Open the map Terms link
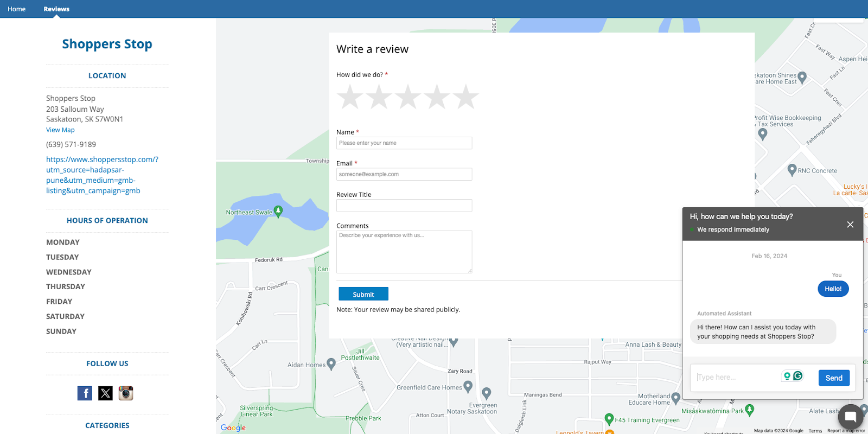868x434 pixels. pos(815,431)
